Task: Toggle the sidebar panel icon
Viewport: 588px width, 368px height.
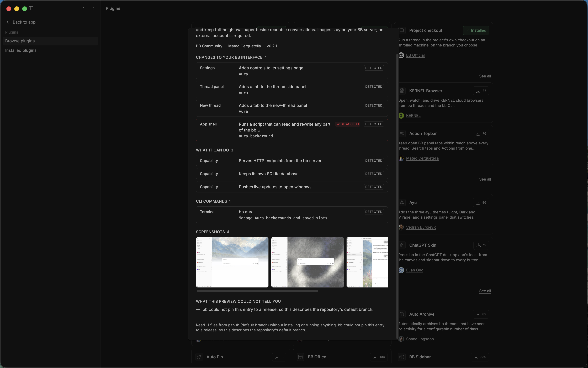Action: (31, 8)
